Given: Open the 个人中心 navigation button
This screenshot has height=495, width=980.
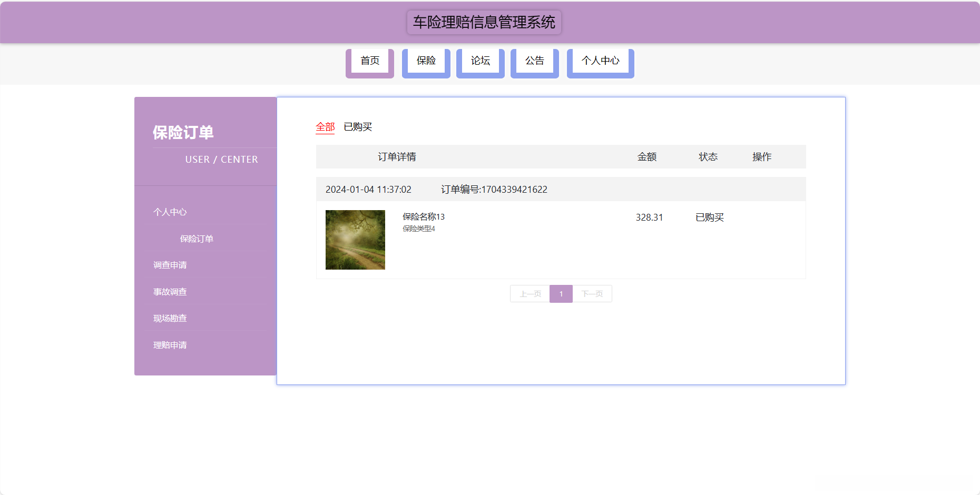Looking at the screenshot, I should (600, 61).
